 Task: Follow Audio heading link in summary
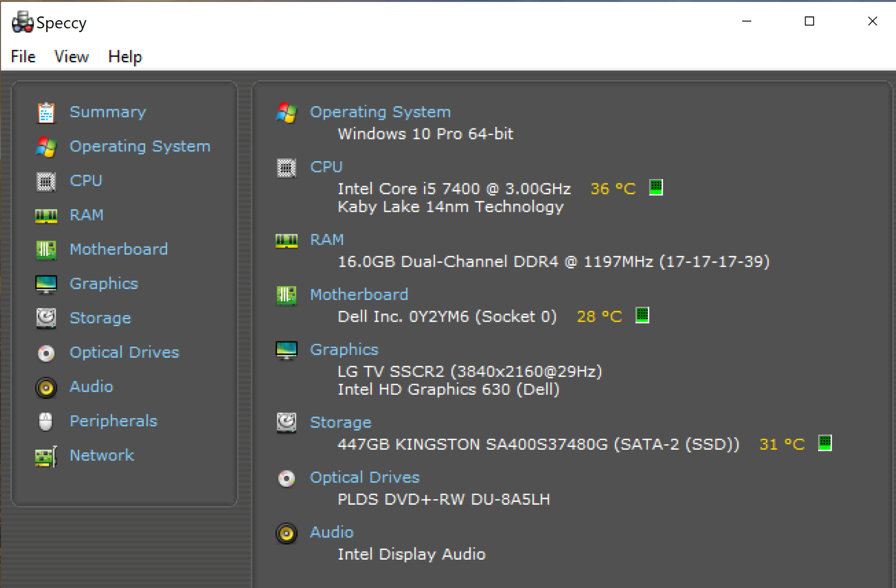coord(332,532)
